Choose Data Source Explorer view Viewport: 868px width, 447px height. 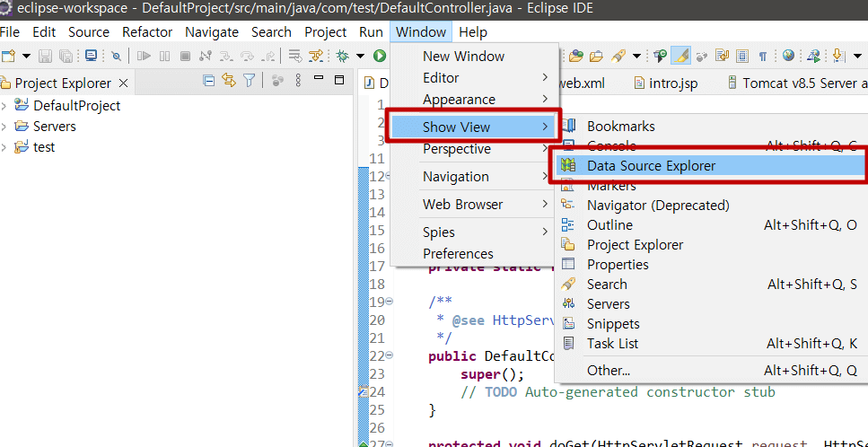(711, 165)
